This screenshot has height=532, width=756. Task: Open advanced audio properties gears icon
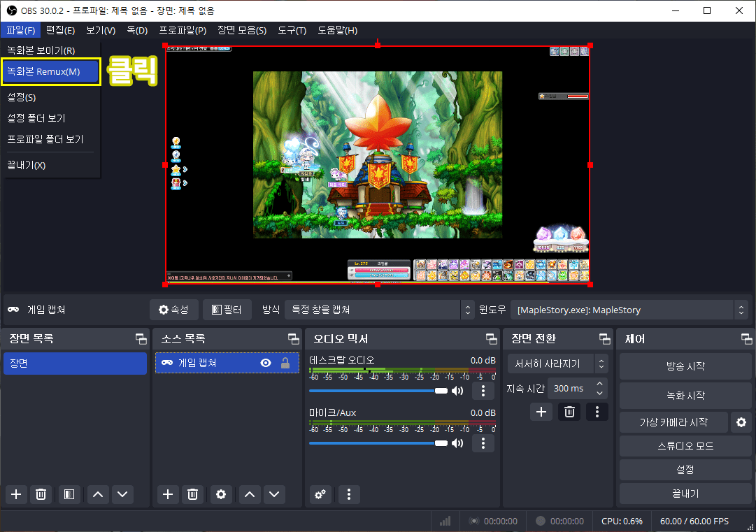(320, 494)
